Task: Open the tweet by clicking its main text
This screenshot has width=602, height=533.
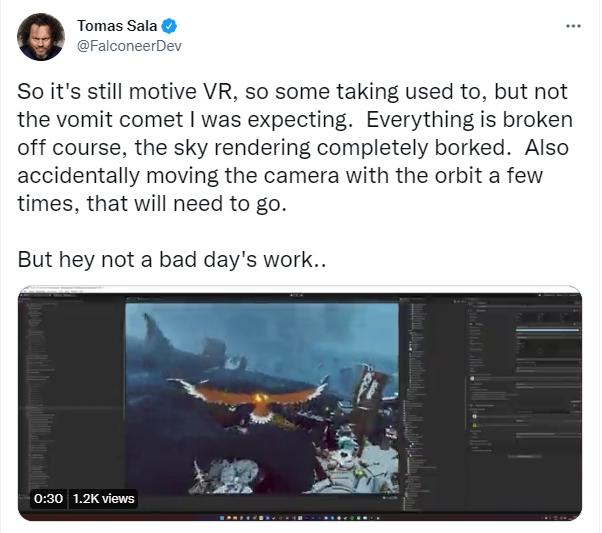Action: point(295,147)
